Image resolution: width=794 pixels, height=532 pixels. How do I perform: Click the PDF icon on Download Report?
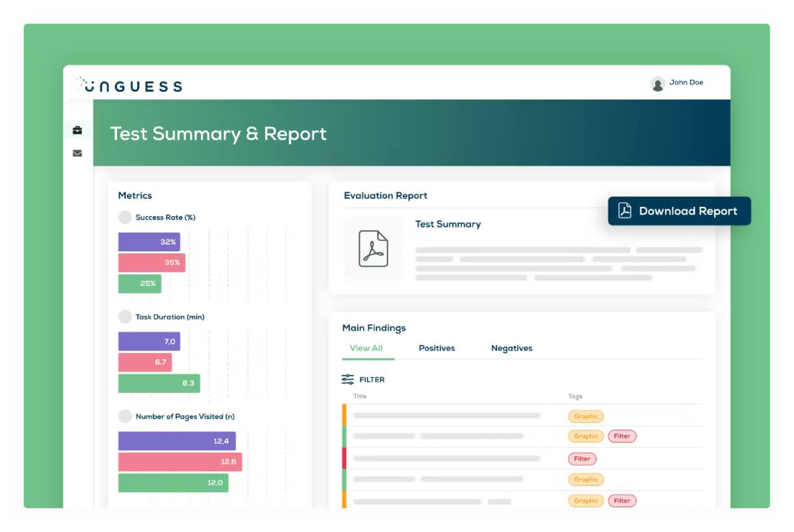click(624, 211)
